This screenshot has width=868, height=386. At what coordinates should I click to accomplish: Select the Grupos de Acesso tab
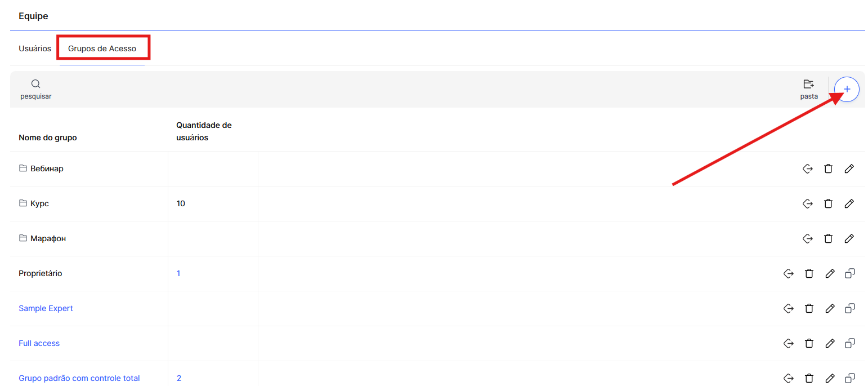[x=102, y=48]
